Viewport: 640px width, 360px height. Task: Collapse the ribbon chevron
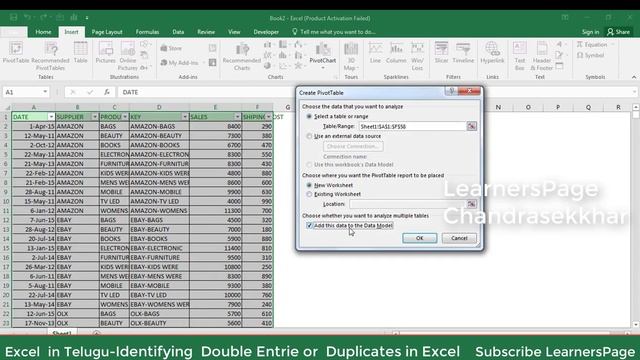pos(633,77)
